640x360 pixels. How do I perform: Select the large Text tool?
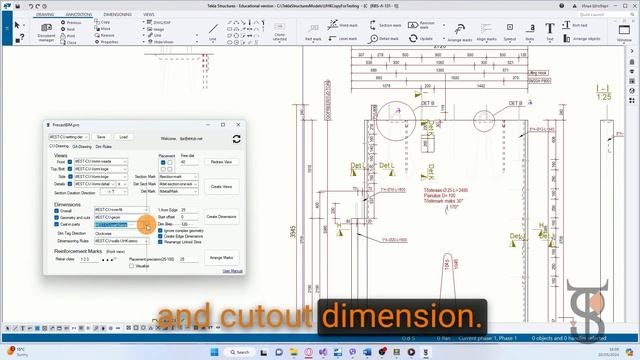point(550,32)
